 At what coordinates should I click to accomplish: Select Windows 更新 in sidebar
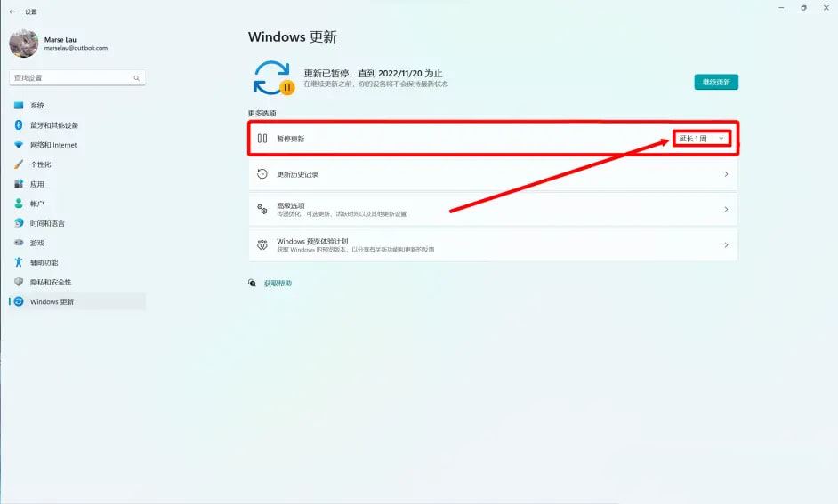[x=77, y=301]
